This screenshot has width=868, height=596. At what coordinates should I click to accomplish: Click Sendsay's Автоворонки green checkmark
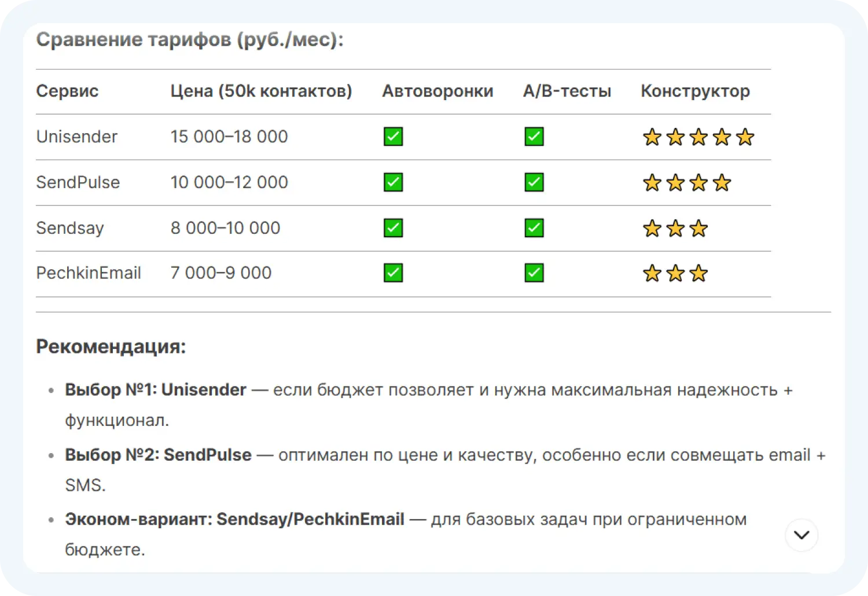[393, 228]
